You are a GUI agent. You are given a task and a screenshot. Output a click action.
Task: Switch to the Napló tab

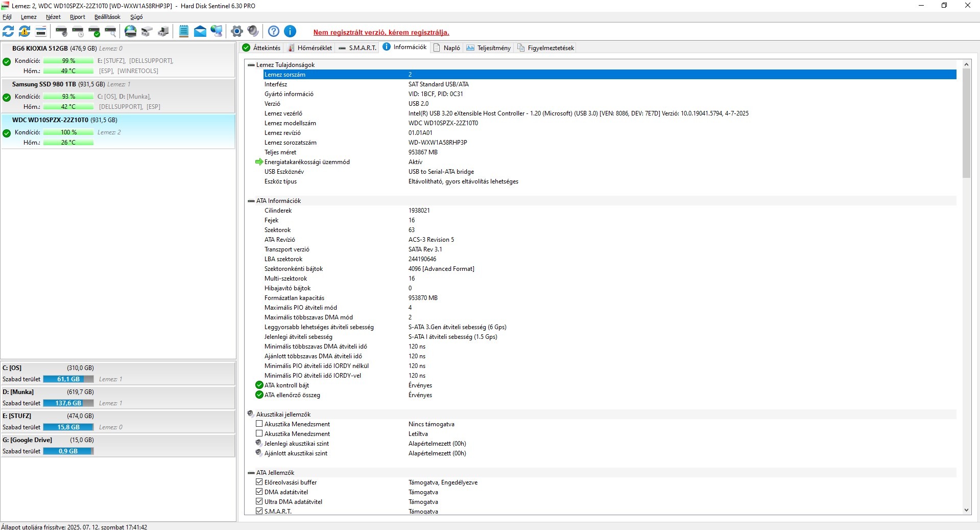[446, 48]
